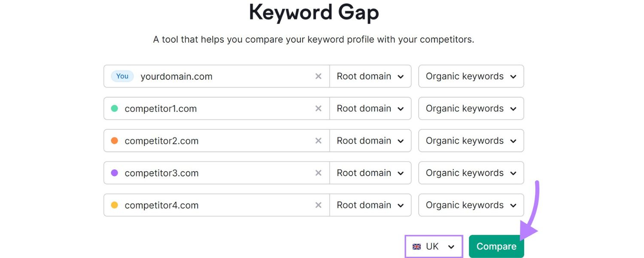Open the Organic keywords selector for competitor3.com

click(x=470, y=173)
